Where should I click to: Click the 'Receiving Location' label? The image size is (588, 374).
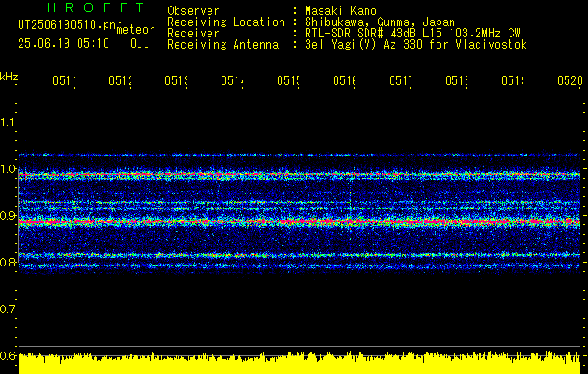point(226,22)
